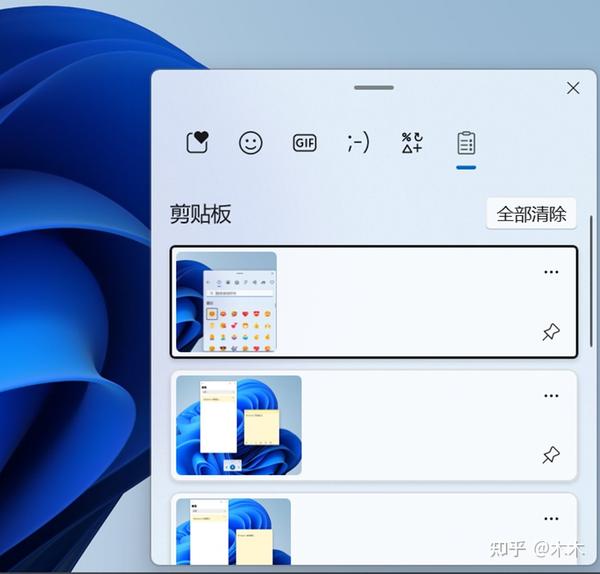Open more options for third clipboard item
Image resolution: width=600 pixels, height=574 pixels.
click(x=551, y=519)
